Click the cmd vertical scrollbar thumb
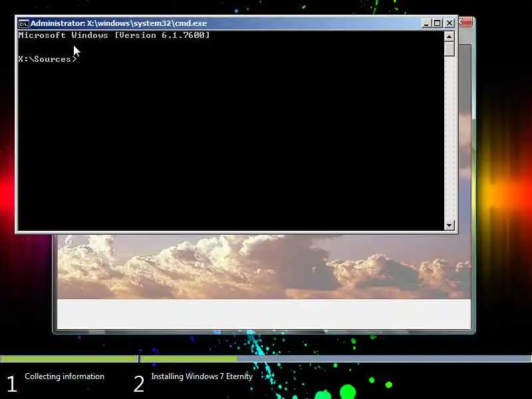The width and height of the screenshot is (532, 399). pyautogui.click(x=450, y=49)
